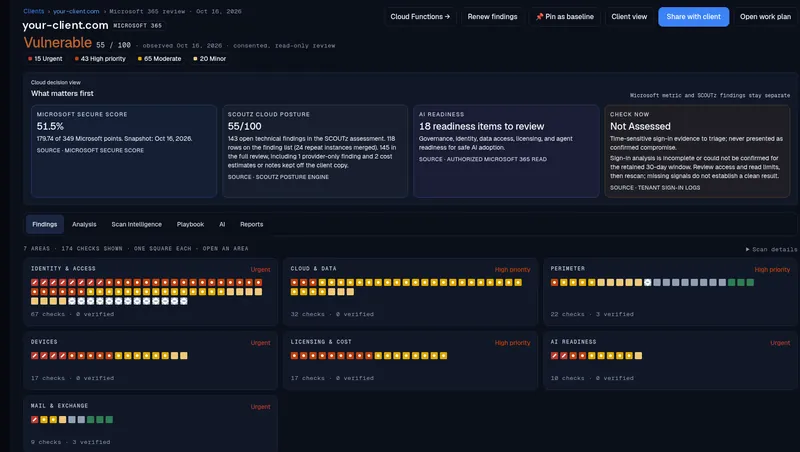Click first red check square in Perimeter
The height and width of the screenshot is (452, 800).
(555, 282)
